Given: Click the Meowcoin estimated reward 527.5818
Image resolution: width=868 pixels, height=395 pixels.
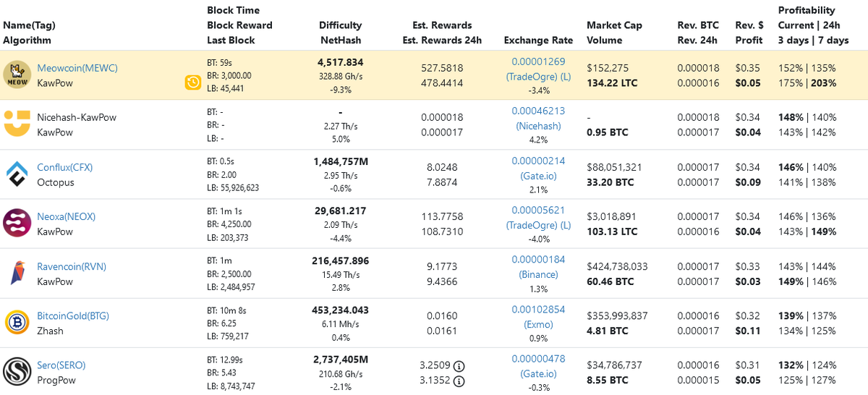Looking at the screenshot, I should (x=442, y=68).
